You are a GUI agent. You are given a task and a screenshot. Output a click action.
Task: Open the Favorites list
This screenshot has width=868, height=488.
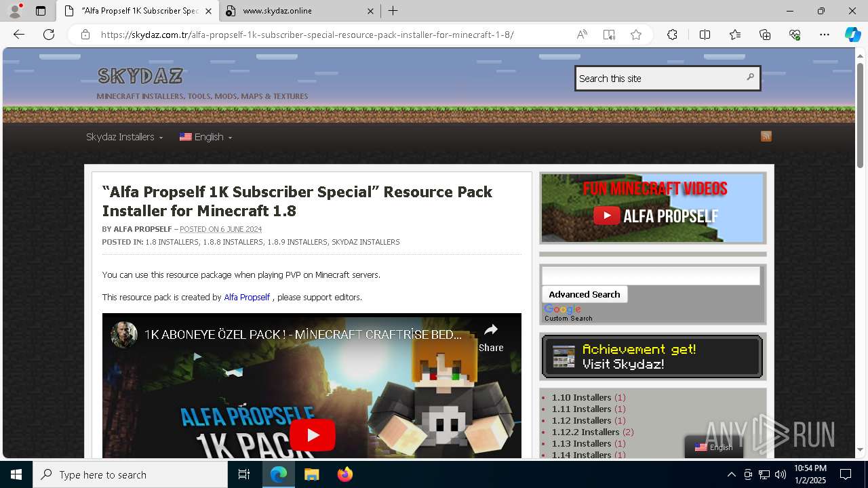pyautogui.click(x=735, y=35)
